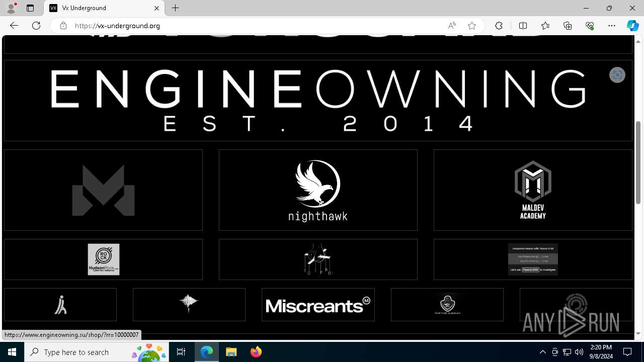Viewport: 644px width, 362px height.
Task: Click the scrollbar down arrow
Action: tap(638, 333)
